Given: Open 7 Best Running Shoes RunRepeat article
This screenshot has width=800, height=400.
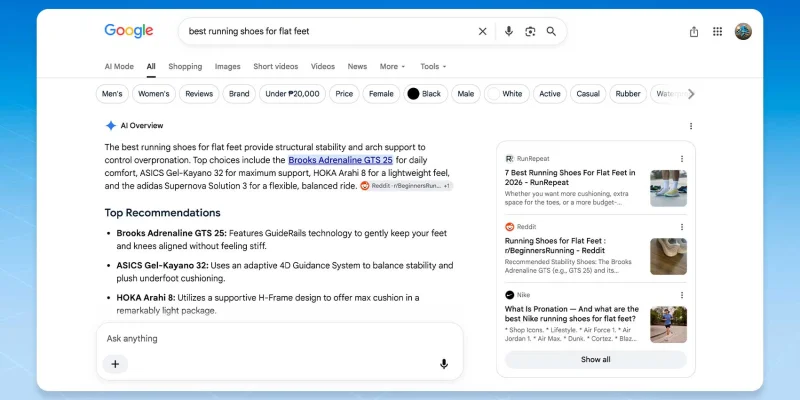Looking at the screenshot, I should coord(570,178).
